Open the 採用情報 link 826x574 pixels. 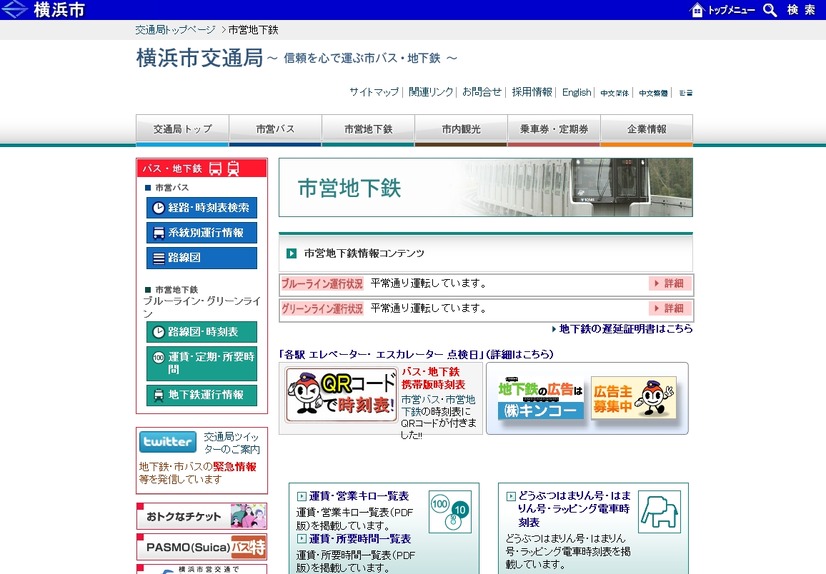[532, 92]
